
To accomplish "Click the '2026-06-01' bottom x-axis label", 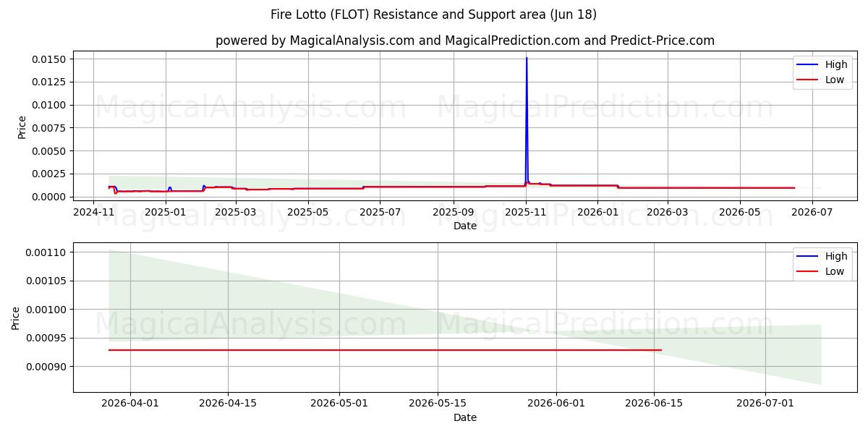I will [x=556, y=404].
